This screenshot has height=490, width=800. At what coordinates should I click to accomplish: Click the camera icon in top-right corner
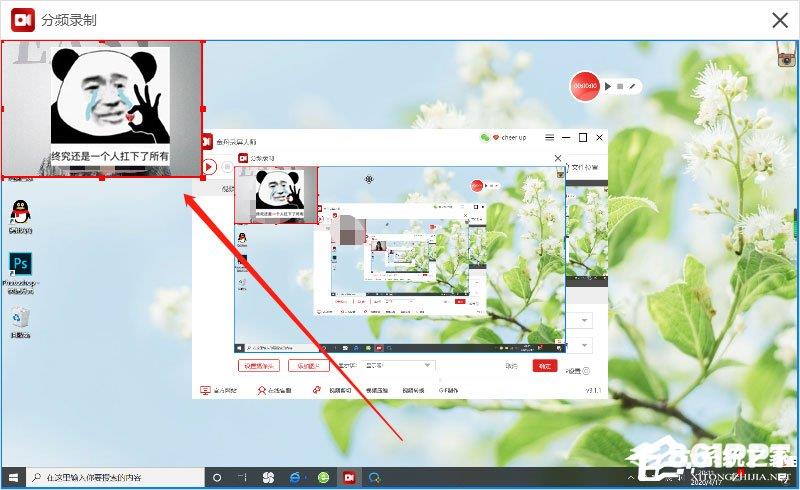coord(786,58)
